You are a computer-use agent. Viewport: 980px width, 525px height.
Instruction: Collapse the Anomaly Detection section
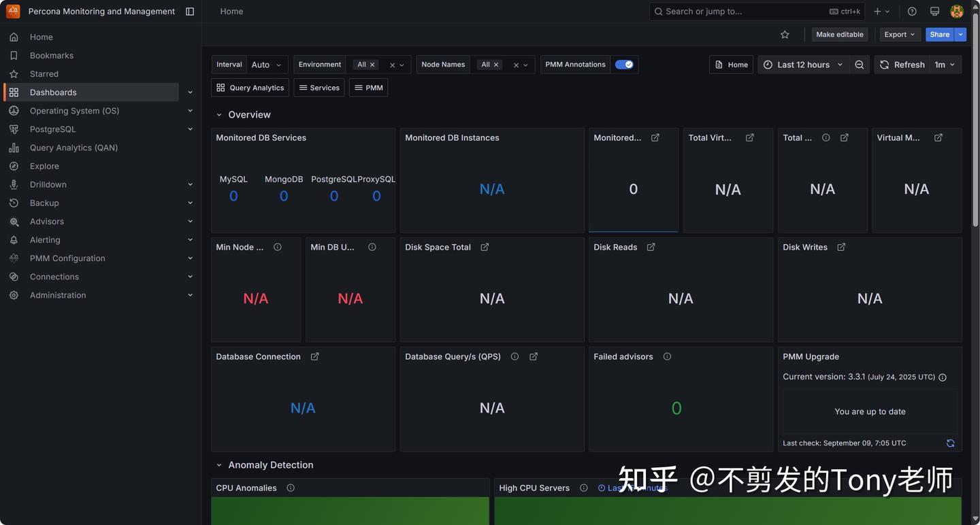[x=219, y=465]
